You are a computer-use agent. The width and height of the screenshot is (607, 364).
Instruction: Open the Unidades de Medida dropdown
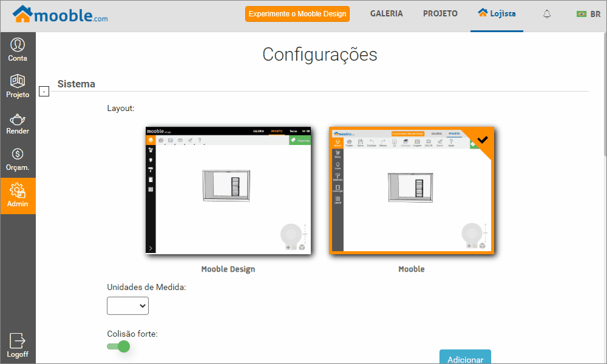(x=127, y=306)
